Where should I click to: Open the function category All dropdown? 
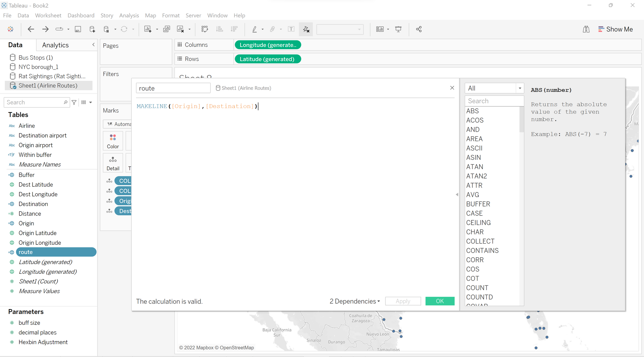click(x=494, y=88)
